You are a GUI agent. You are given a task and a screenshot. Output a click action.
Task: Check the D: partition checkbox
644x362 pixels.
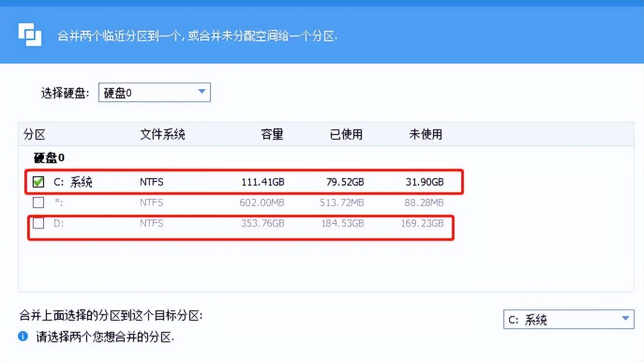[x=38, y=224]
